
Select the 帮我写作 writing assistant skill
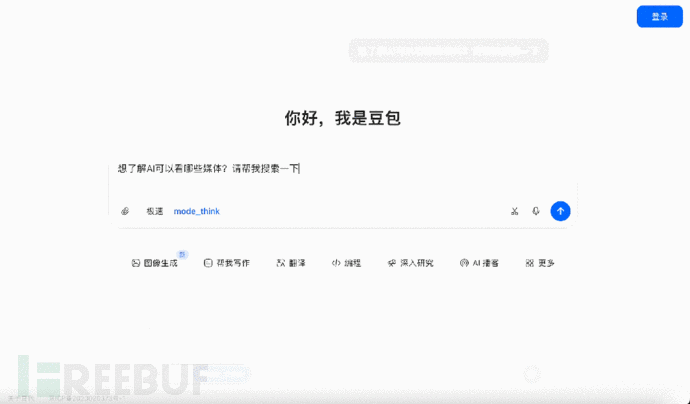coord(227,263)
